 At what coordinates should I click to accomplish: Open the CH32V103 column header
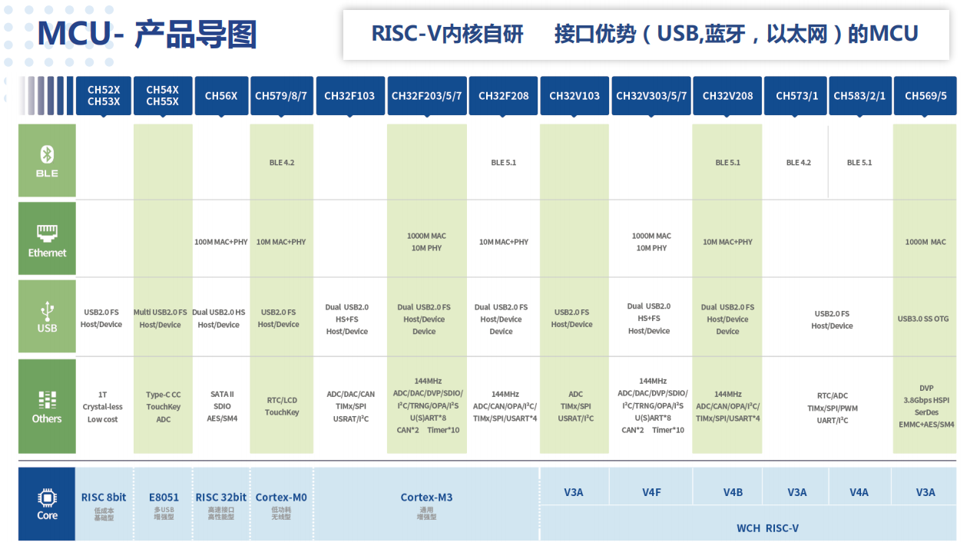(x=574, y=96)
